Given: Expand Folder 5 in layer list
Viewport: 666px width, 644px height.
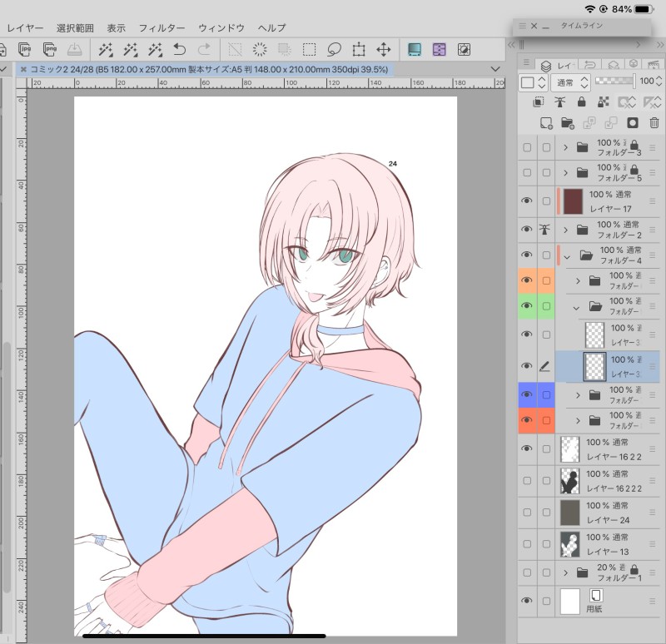Looking at the screenshot, I should pos(565,173).
